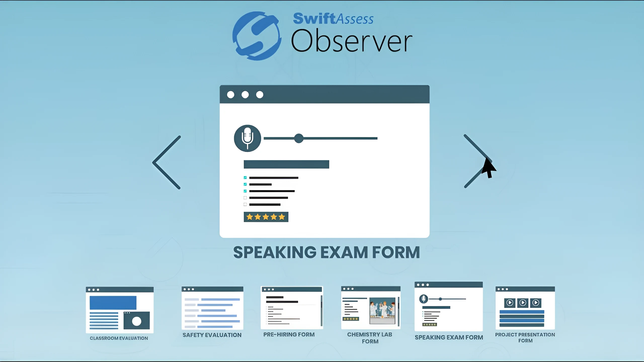Drag the audio playback progress slider
Viewport: 644px width, 362px height.
[x=299, y=138]
